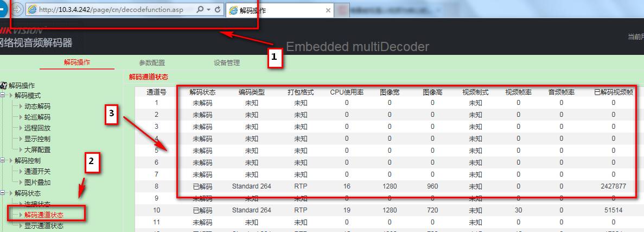Open 动态解码 in the sidebar
The height and width of the screenshot is (232, 644).
pos(37,106)
